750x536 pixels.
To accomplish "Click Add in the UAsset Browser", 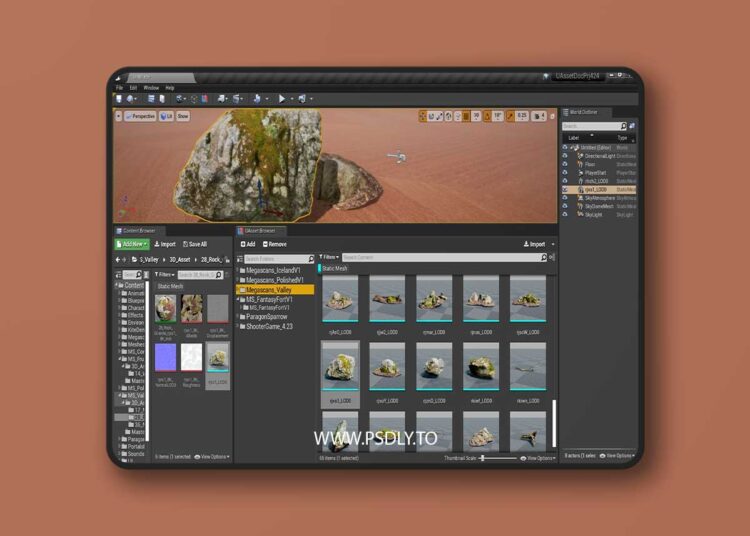I will (247, 244).
